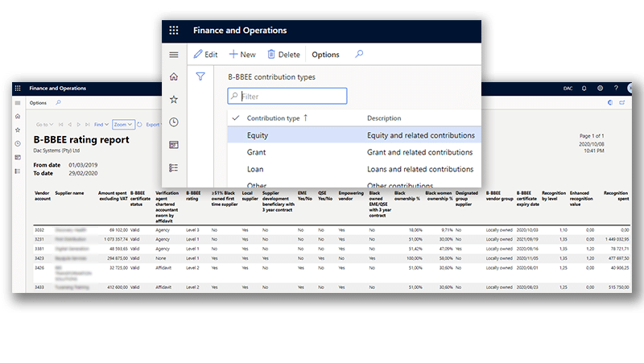Open Favorites star in front sidebar

point(174,99)
